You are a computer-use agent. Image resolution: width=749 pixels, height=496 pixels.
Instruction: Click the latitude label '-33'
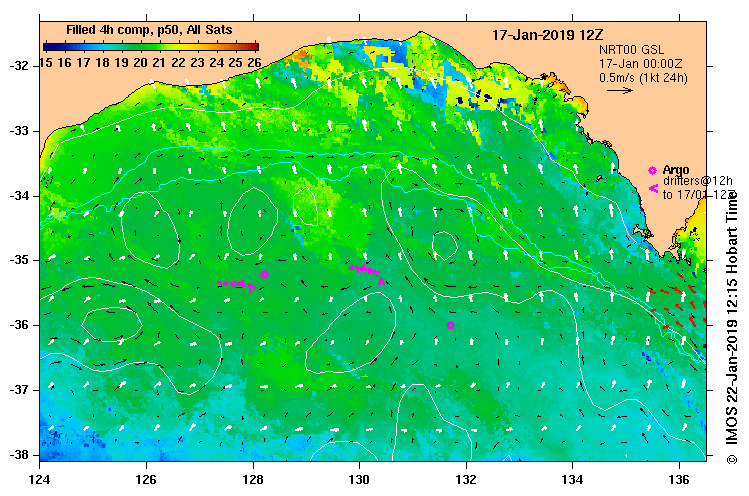pos(19,130)
